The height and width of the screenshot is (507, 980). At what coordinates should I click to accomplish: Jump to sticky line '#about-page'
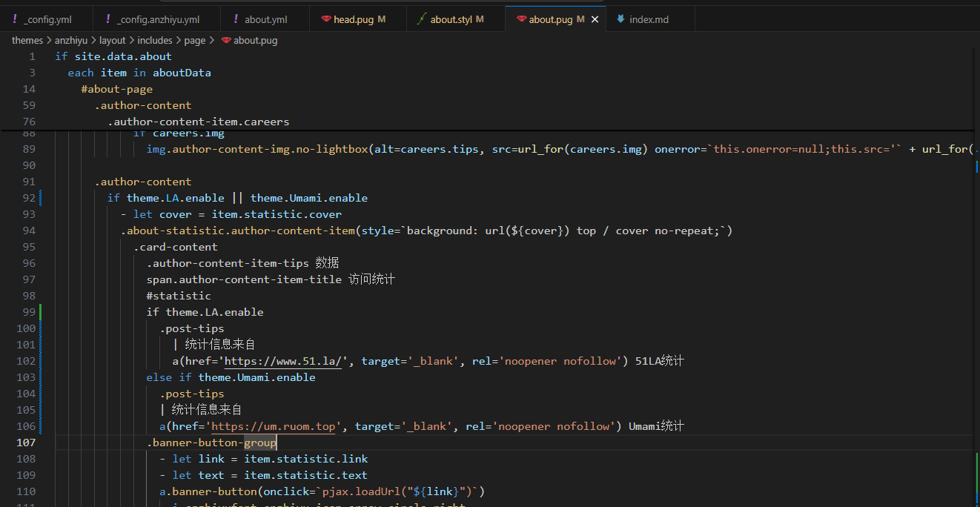coord(117,89)
